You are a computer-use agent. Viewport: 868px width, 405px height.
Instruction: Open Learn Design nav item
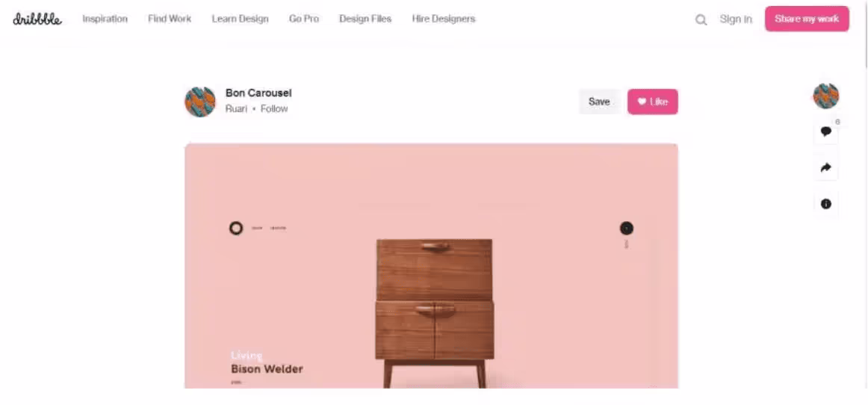tap(241, 19)
